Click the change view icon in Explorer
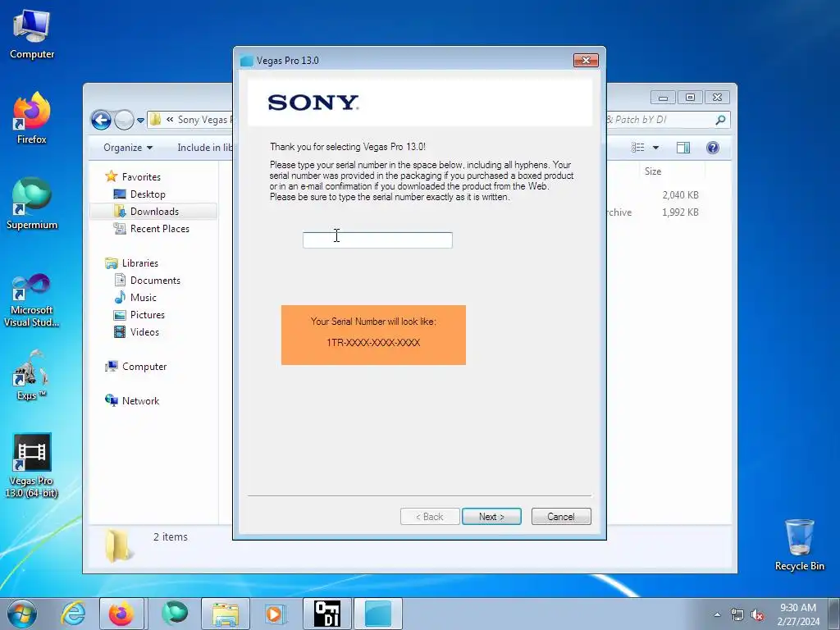Image resolution: width=840 pixels, height=630 pixels. [x=637, y=148]
